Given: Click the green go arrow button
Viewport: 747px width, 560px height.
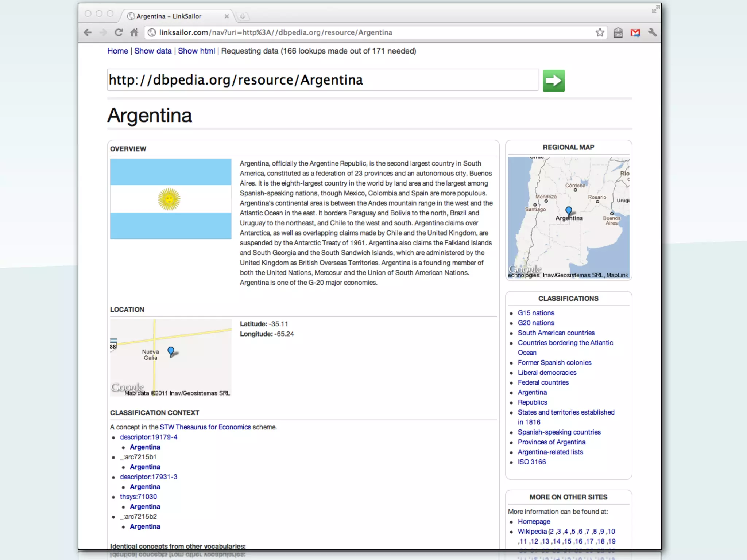Looking at the screenshot, I should (x=553, y=81).
